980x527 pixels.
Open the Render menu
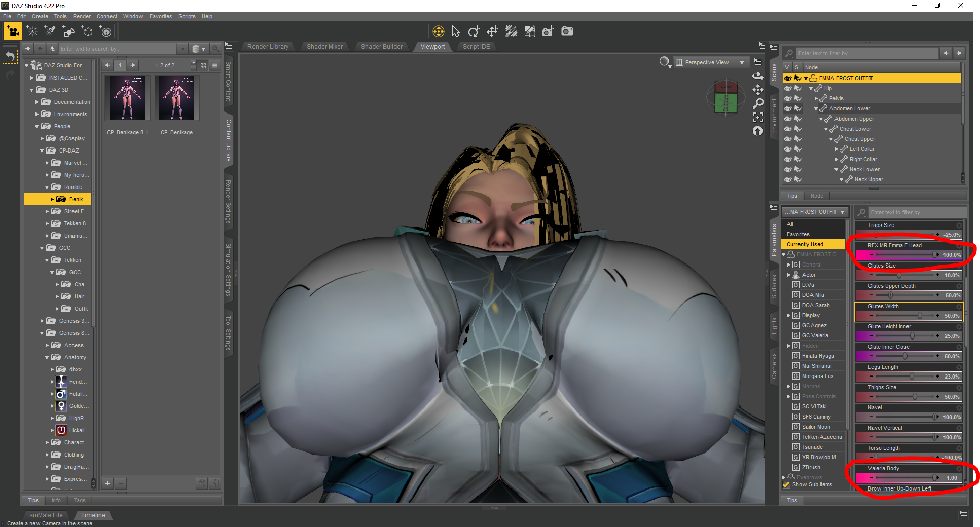pos(82,16)
